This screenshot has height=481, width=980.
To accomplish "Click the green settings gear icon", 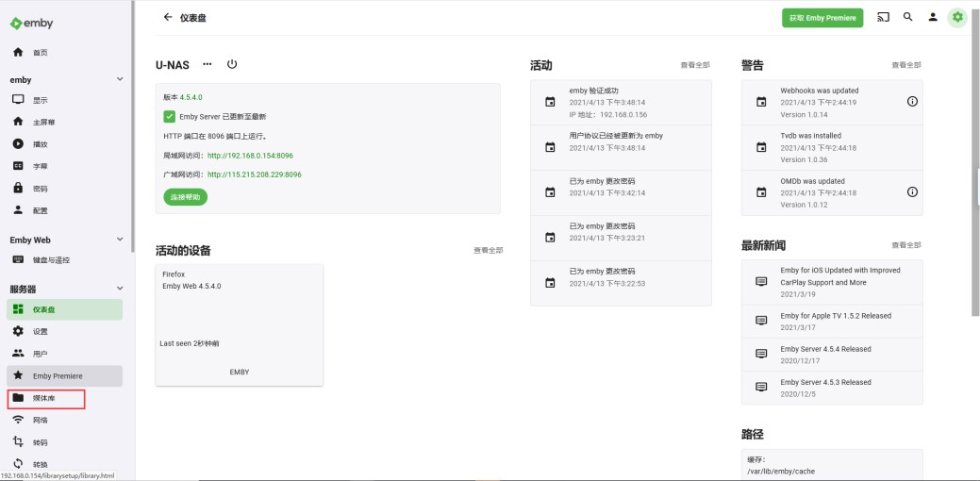I will pyautogui.click(x=957, y=17).
